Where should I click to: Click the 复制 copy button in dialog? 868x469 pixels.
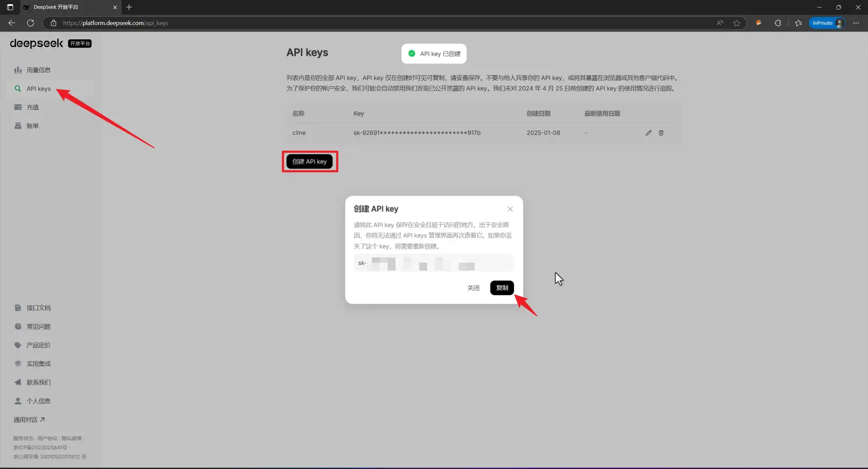(x=502, y=288)
